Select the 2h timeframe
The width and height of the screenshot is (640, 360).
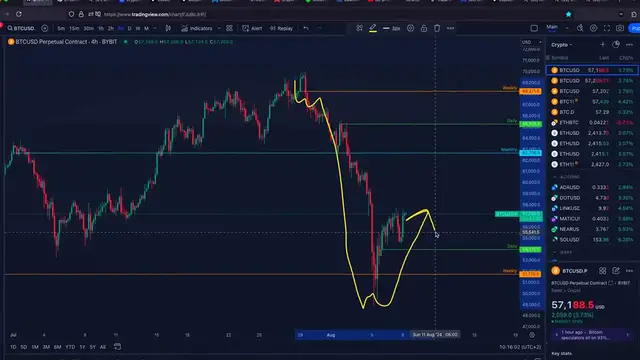click(111, 29)
